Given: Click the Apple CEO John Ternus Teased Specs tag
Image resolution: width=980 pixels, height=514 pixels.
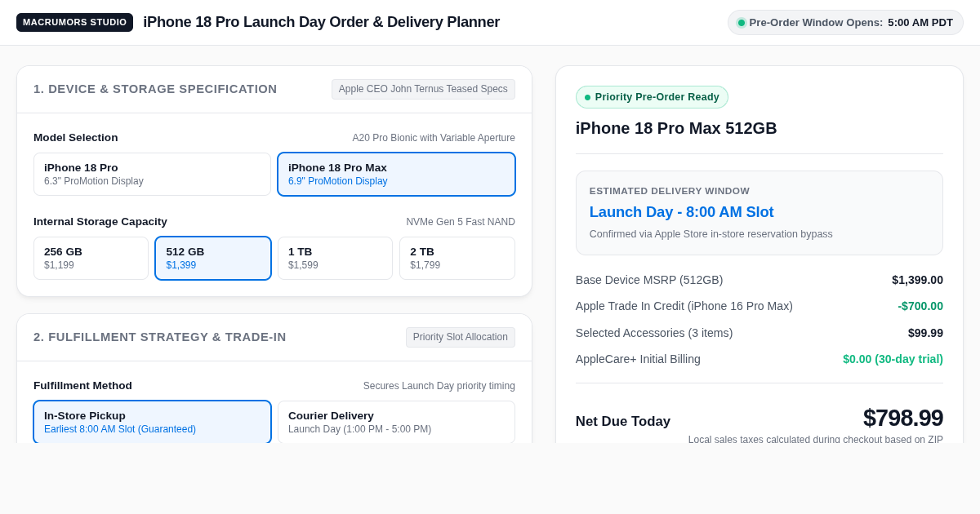Looking at the screenshot, I should (423, 89).
